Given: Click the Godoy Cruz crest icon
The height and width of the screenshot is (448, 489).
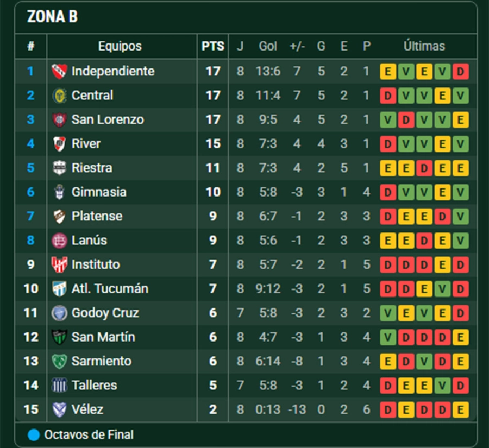Looking at the screenshot, I should (59, 313).
